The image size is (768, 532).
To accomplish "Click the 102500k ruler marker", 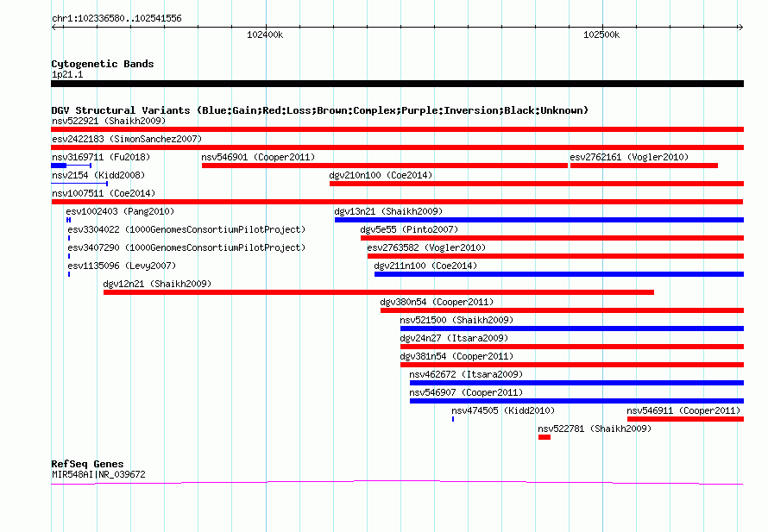I will pyautogui.click(x=601, y=34).
